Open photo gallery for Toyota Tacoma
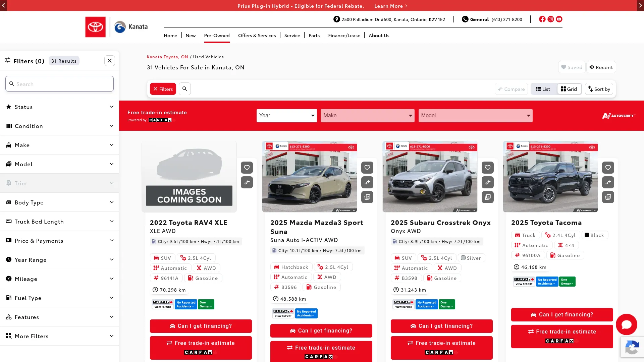This screenshot has height=362, width=644. coord(608,197)
